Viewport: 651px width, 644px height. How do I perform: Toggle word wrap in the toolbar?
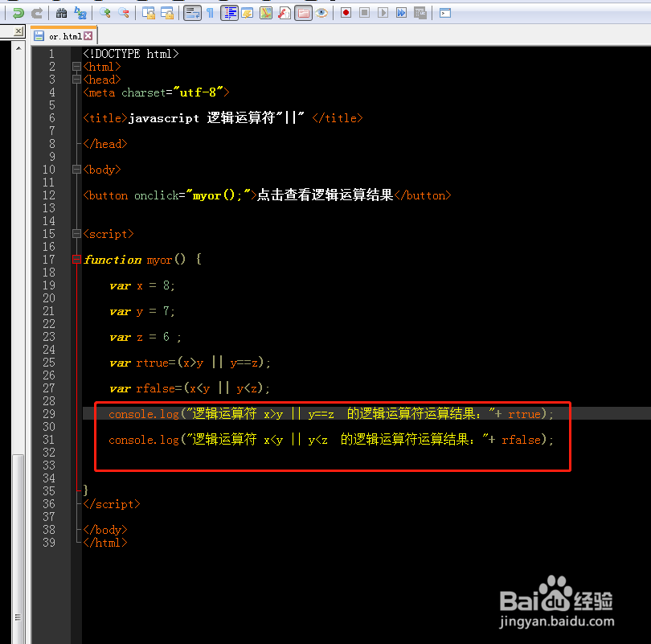pyautogui.click(x=192, y=14)
